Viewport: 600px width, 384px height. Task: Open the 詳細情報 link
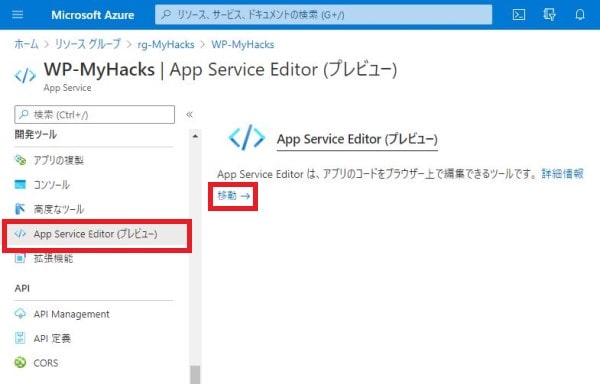pos(562,174)
